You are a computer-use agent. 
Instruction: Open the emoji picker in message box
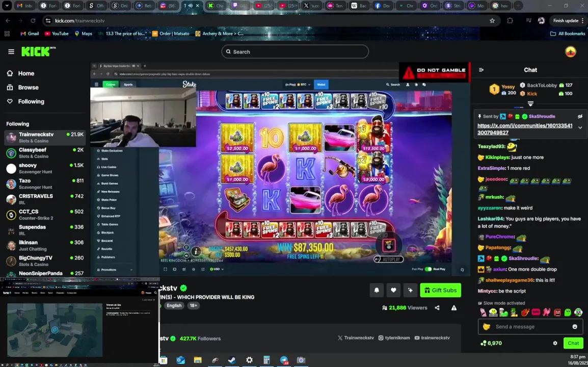click(575, 326)
